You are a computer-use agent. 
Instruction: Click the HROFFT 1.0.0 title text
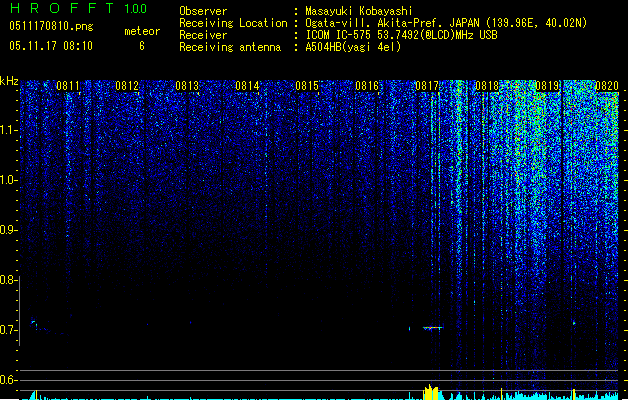pyautogui.click(x=78, y=8)
